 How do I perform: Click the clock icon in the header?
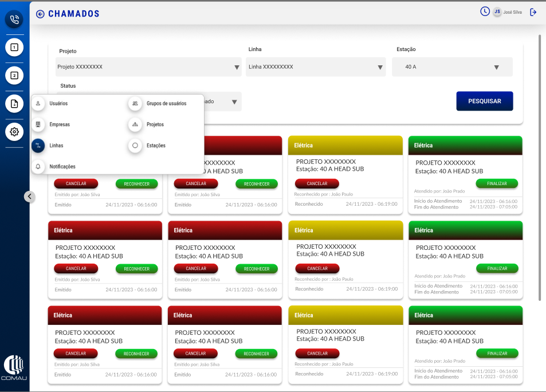(x=485, y=11)
